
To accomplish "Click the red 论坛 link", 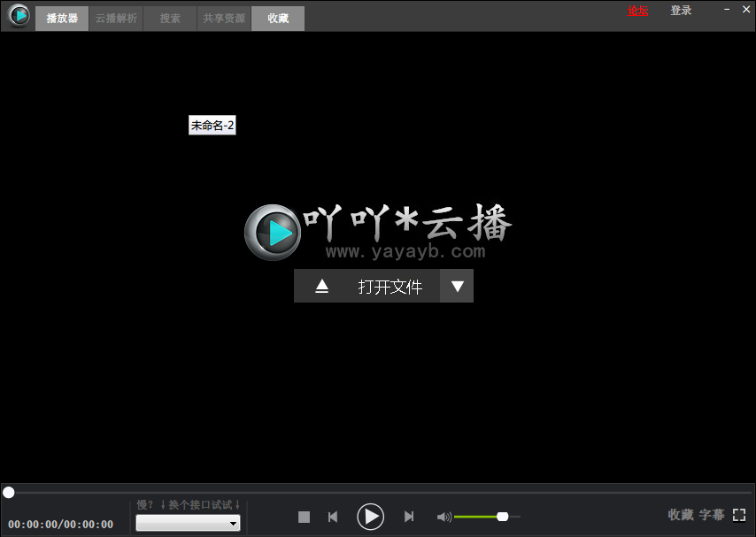I will pos(637,11).
